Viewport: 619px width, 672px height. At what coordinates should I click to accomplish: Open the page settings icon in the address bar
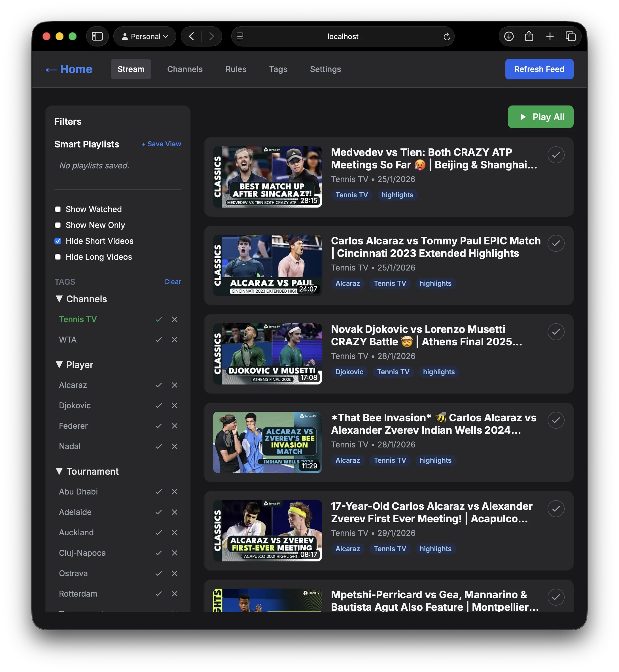(x=240, y=37)
